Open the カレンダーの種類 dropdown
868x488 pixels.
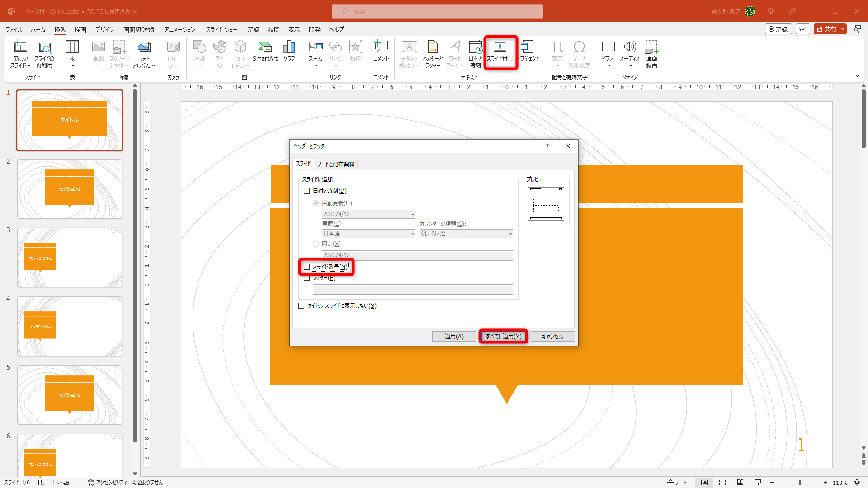510,234
